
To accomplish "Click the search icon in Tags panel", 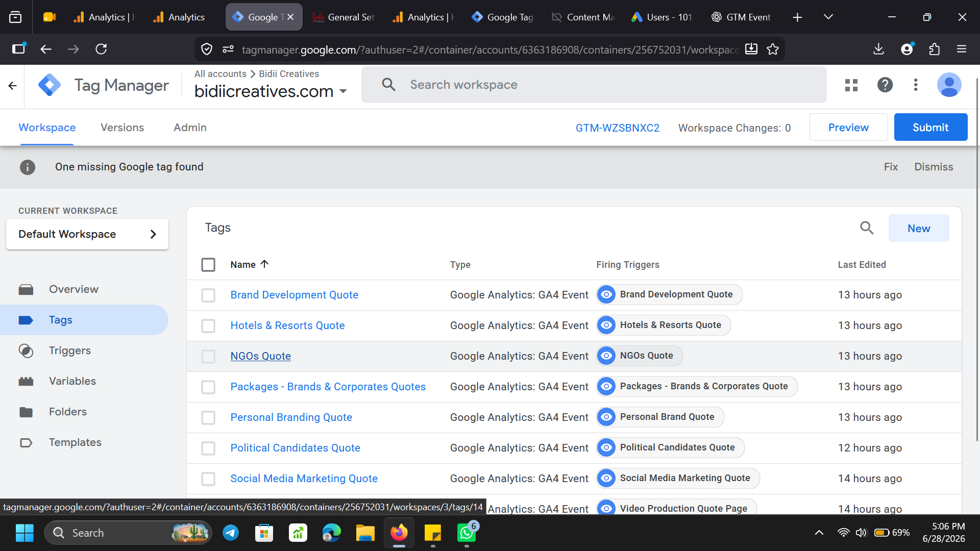I will tap(867, 228).
